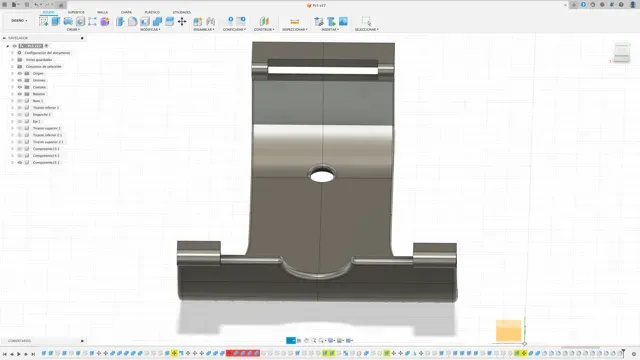Show the Eje:1 component
The width and height of the screenshot is (640, 360).
pyautogui.click(x=20, y=121)
